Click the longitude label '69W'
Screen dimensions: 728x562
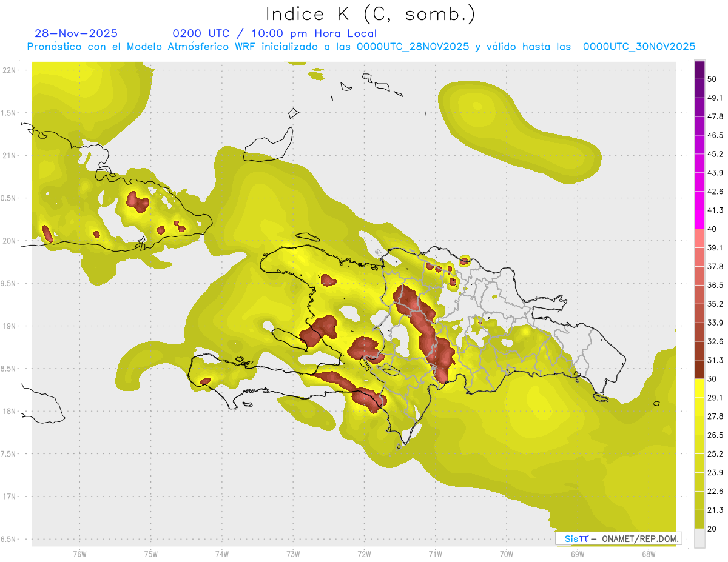(x=578, y=554)
